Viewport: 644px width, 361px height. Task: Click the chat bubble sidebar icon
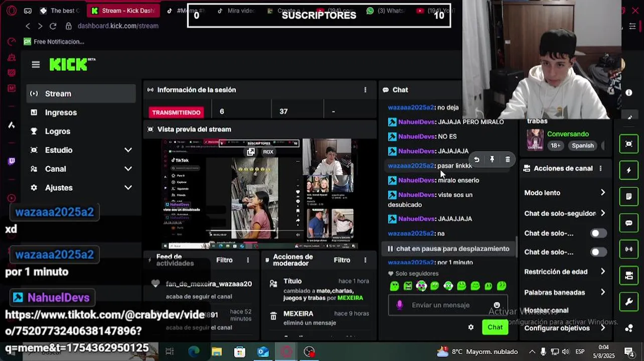coord(629,223)
